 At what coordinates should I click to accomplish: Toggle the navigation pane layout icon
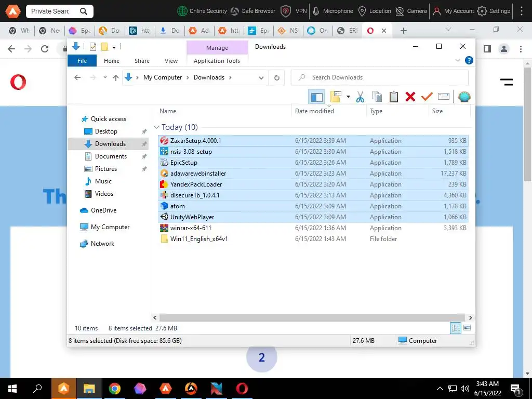point(316,97)
